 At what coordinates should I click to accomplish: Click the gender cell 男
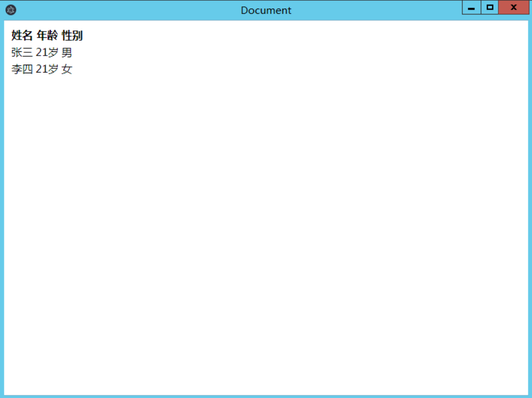point(67,52)
